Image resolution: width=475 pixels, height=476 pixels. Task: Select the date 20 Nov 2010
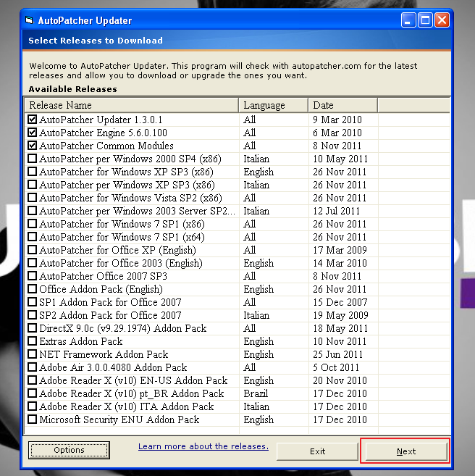pos(340,380)
